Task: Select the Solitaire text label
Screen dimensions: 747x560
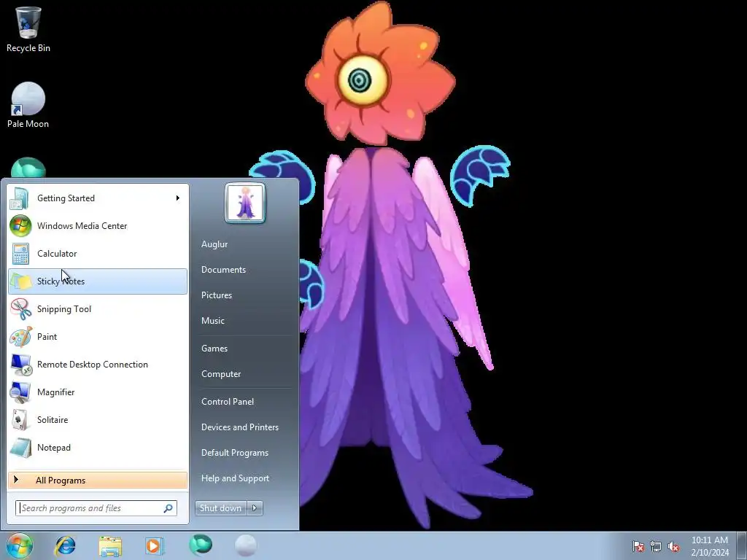Action: 53,420
